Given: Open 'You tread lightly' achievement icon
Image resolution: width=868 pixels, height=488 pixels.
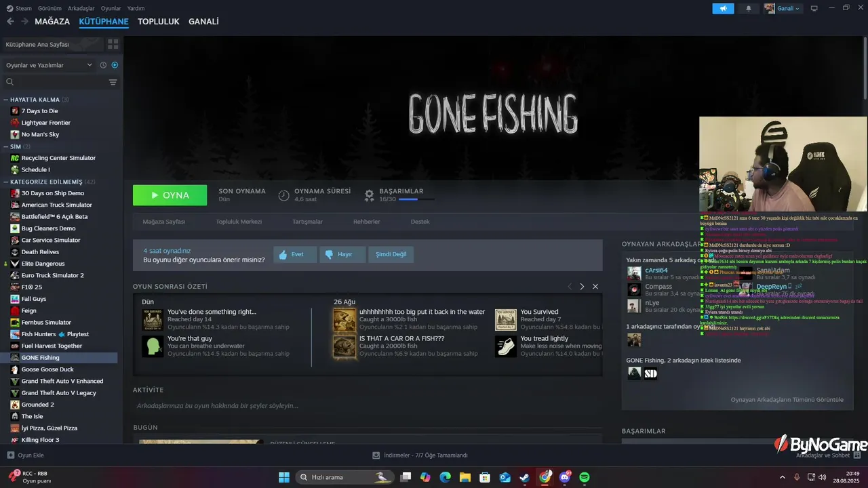Looking at the screenshot, I should pos(506,346).
